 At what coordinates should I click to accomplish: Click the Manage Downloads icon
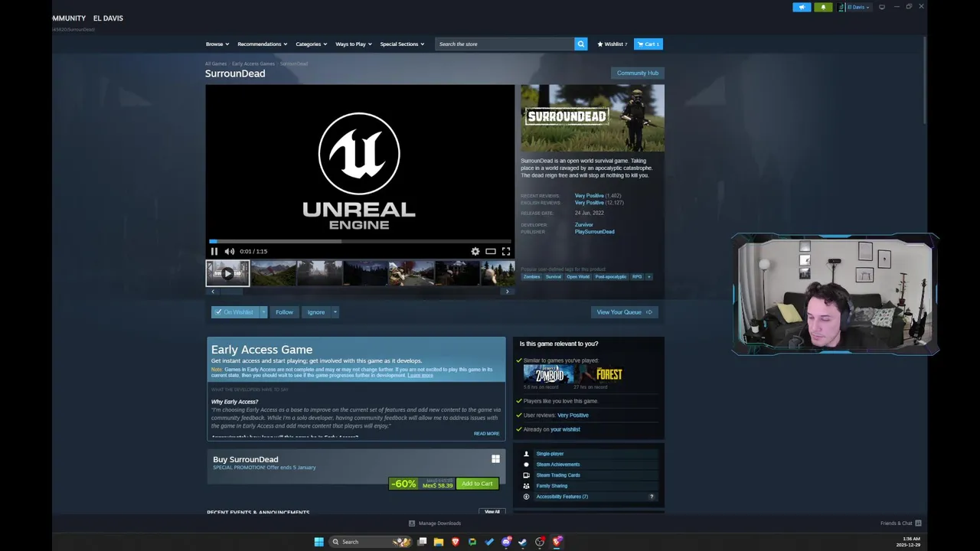(412, 523)
